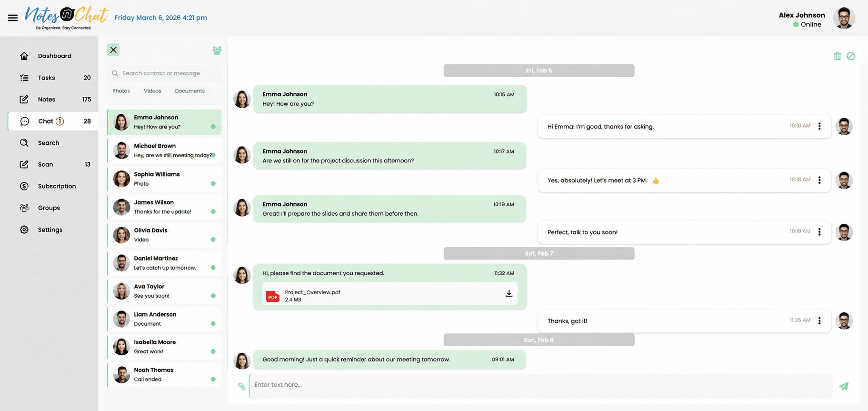Screen dimensions: 868x411
Task: Click the 'Good morning! Just a quick reminder' message
Action: tap(389, 360)
